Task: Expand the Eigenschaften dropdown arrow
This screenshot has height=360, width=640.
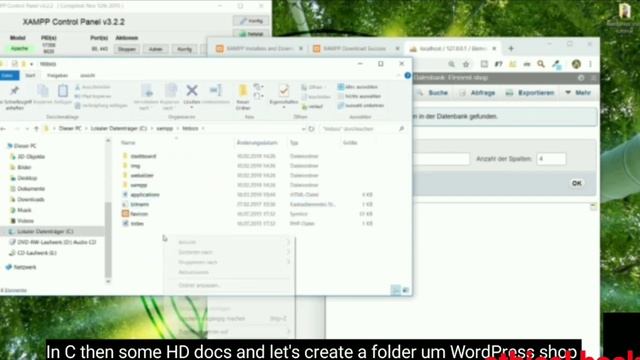Action: [284, 108]
